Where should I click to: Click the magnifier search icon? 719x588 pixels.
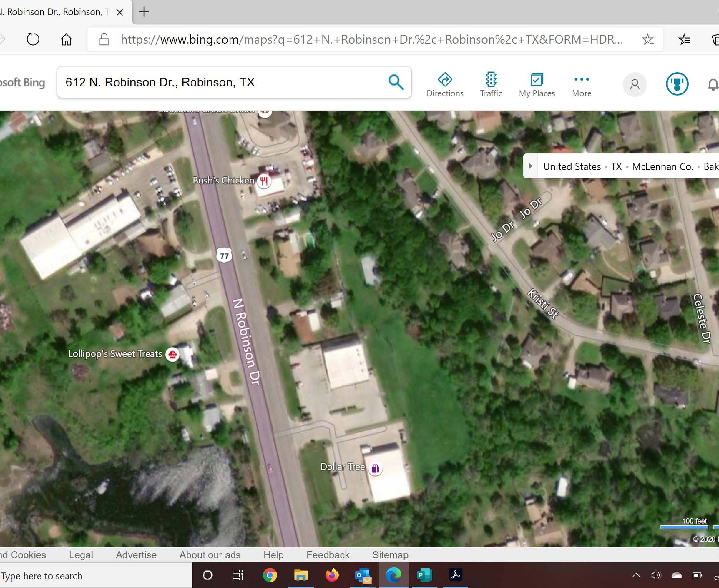point(396,82)
